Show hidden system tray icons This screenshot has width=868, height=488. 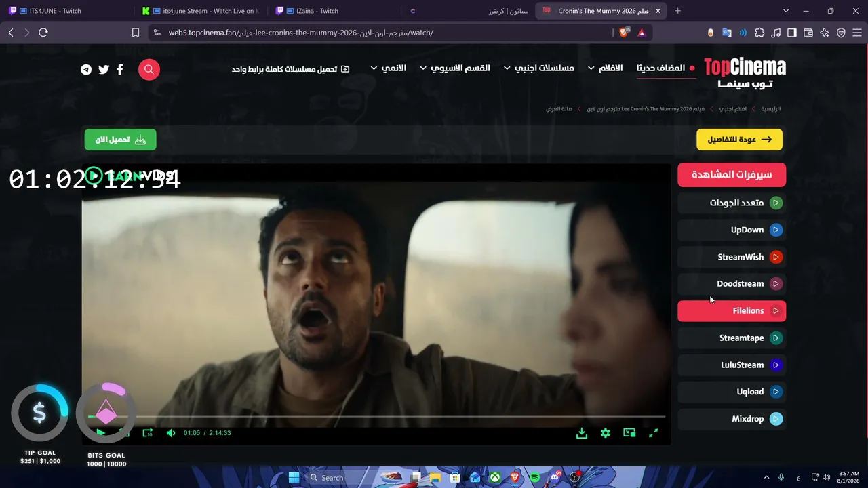tap(766, 478)
